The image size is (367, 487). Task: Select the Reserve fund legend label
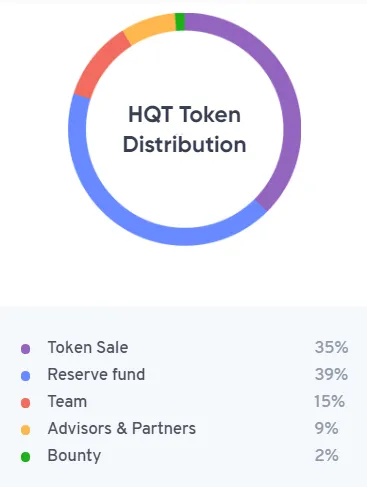point(96,374)
